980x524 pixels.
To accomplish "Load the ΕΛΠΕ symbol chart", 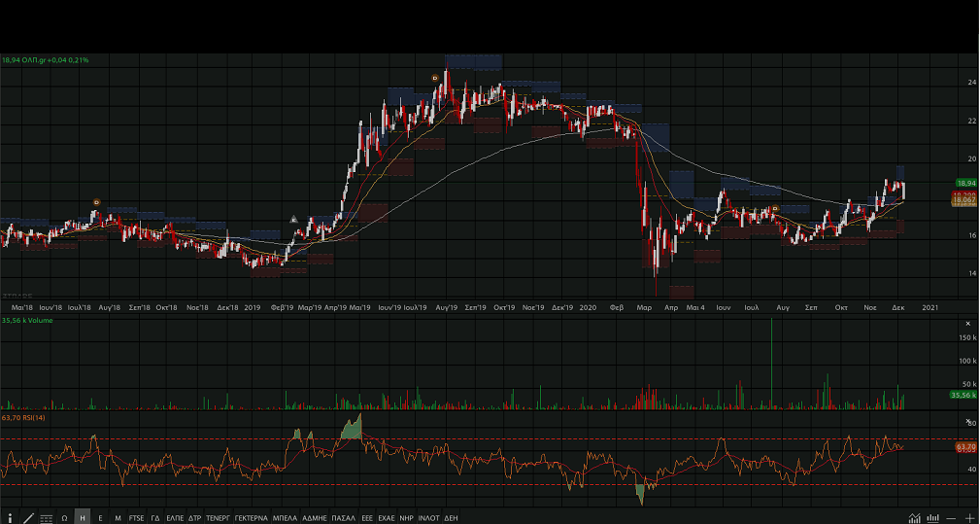I will pyautogui.click(x=175, y=518).
